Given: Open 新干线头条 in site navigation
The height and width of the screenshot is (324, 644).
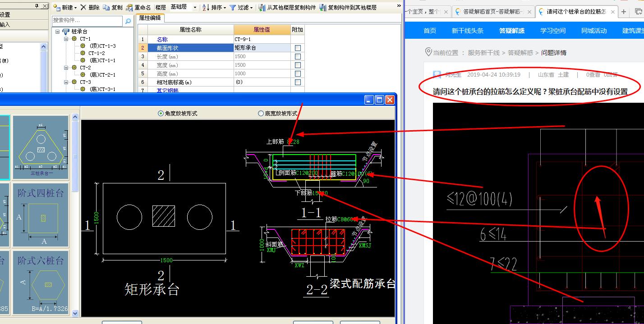Looking at the screenshot, I should pos(468,31).
